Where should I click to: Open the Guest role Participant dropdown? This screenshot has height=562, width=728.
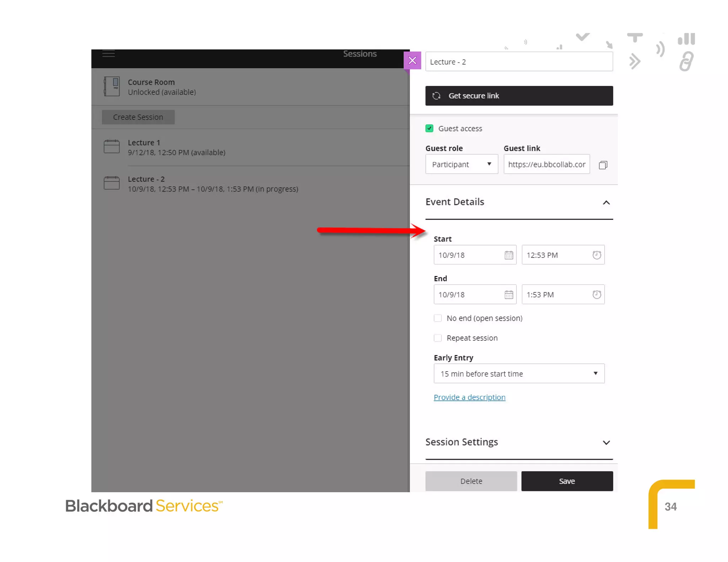coord(461,164)
